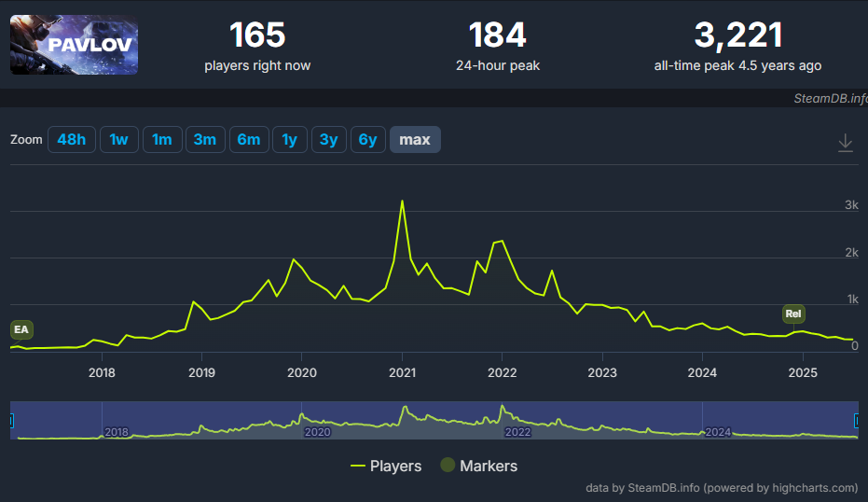
Task: Set zoom range to 48h
Action: point(72,140)
